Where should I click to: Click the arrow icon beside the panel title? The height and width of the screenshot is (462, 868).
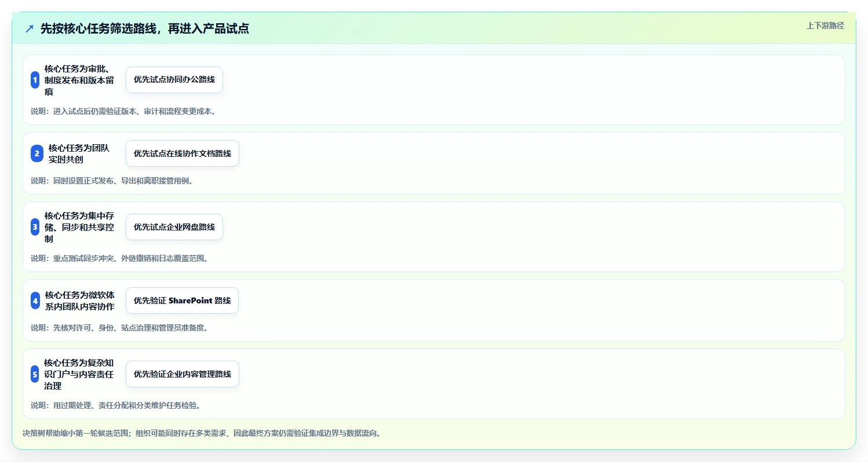tap(30, 28)
